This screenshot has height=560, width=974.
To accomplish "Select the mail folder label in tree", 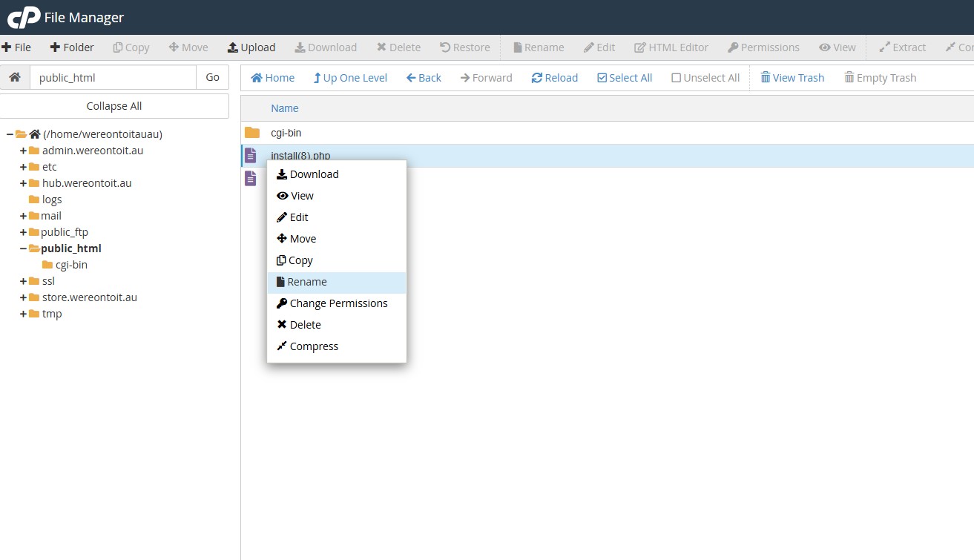I will (51, 216).
